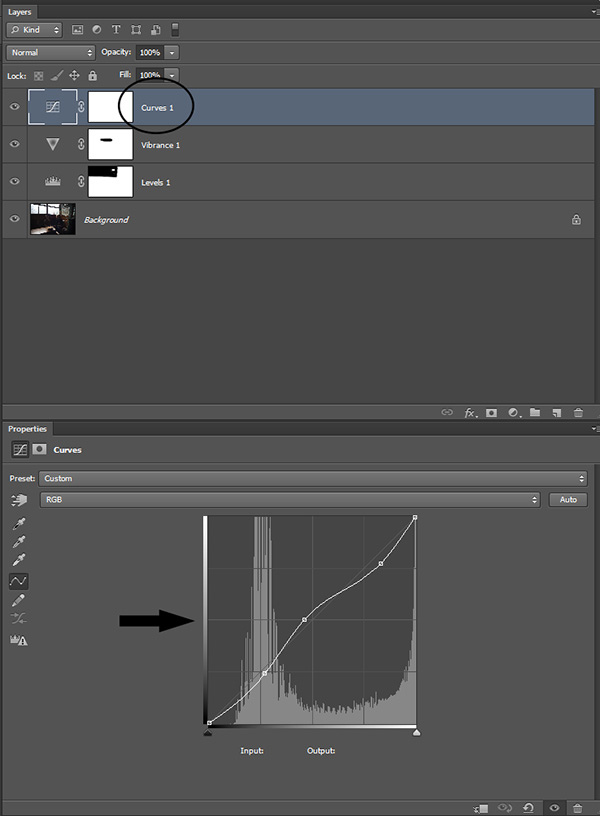This screenshot has height=816, width=600.
Task: Open the layer style fx menu
Action: 470,413
